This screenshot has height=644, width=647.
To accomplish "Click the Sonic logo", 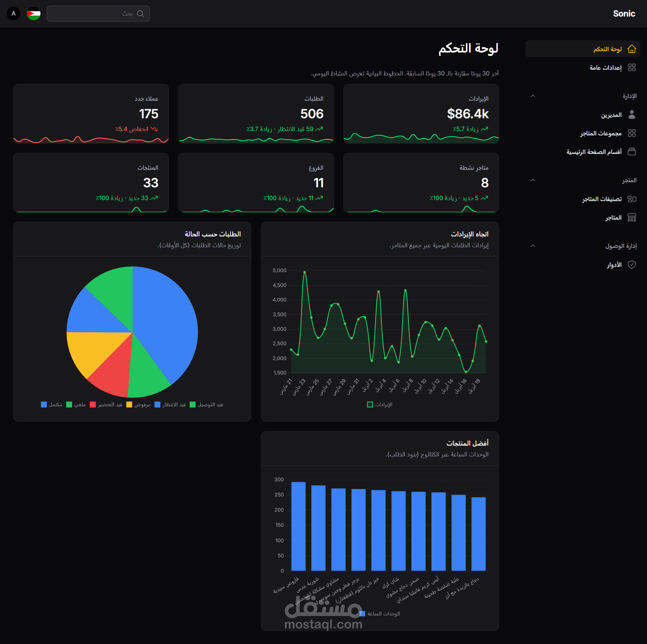I will click(624, 13).
